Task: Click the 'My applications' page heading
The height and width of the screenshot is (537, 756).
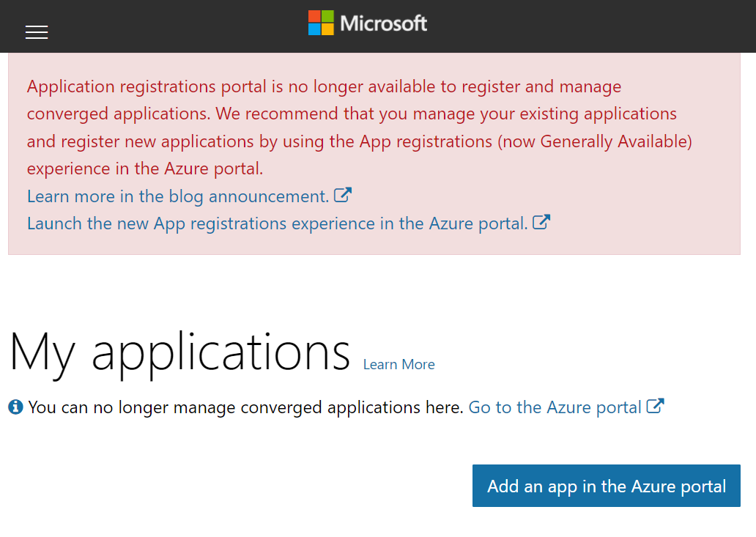Action: [179, 352]
